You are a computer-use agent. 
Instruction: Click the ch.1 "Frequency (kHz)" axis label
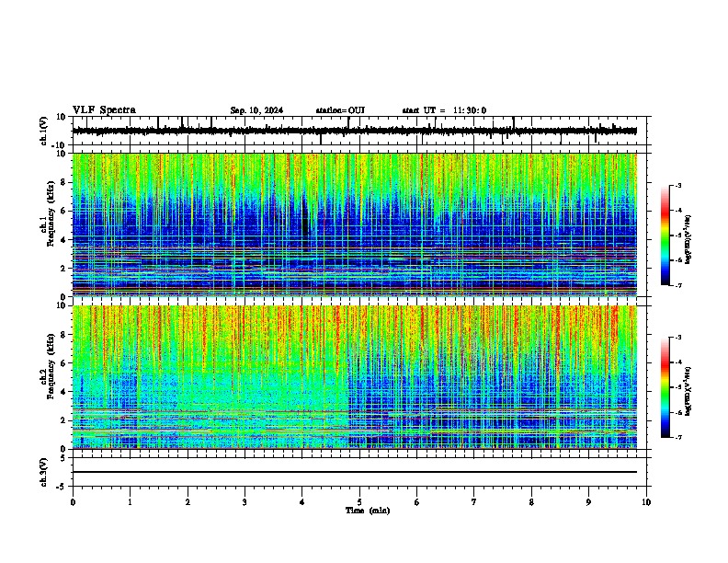[51, 214]
